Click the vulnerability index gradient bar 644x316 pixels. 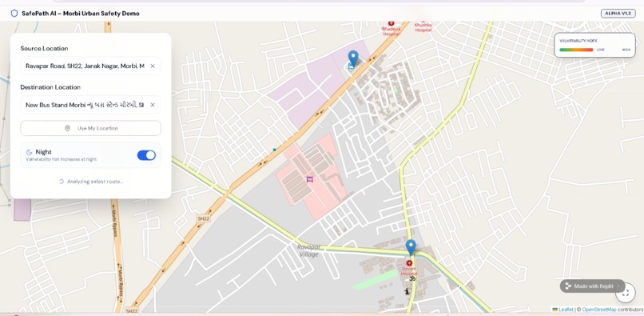[576, 50]
